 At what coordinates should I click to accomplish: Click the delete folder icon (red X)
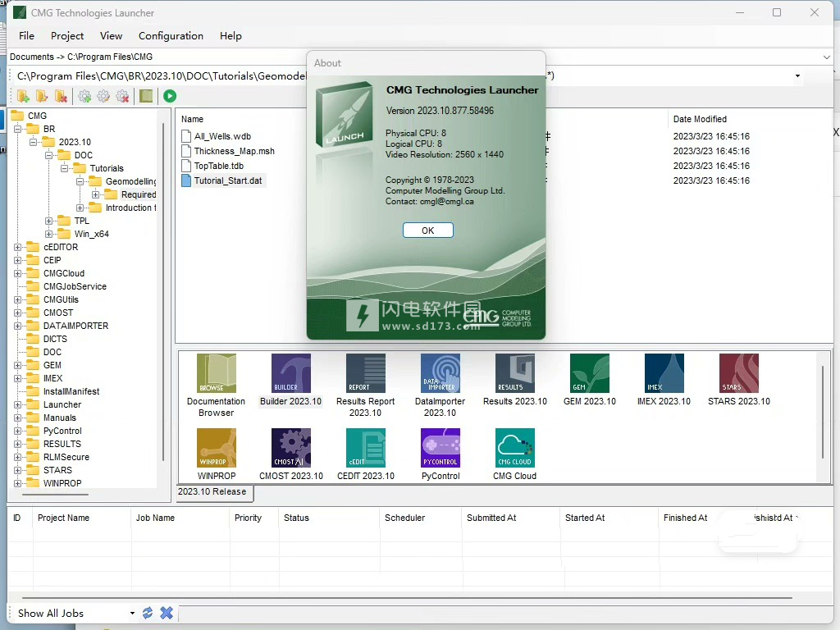point(61,97)
